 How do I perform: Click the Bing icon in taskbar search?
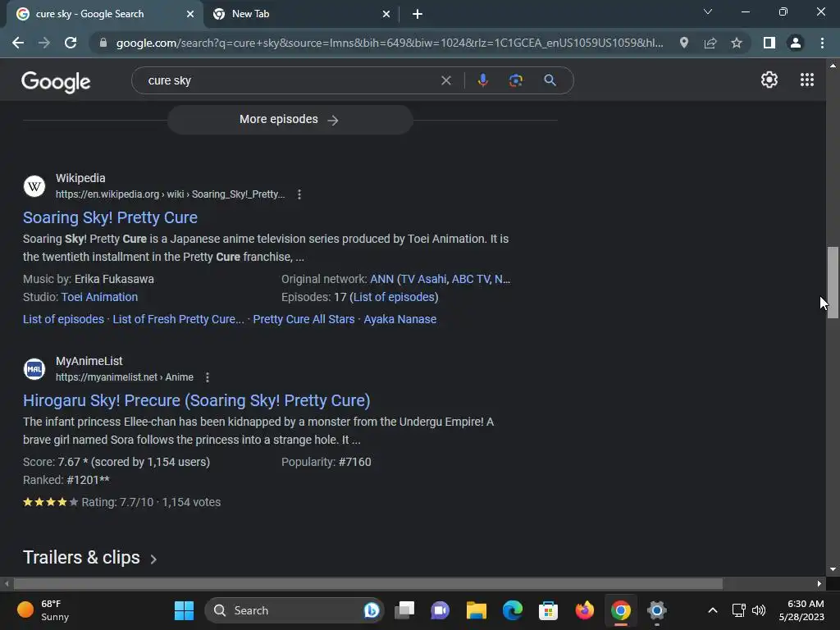pos(372,610)
